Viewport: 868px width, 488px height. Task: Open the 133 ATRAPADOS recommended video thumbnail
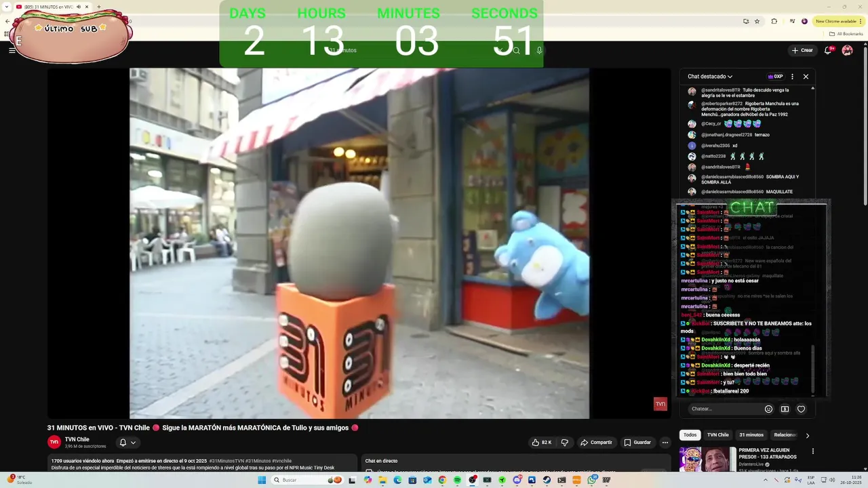click(x=707, y=460)
